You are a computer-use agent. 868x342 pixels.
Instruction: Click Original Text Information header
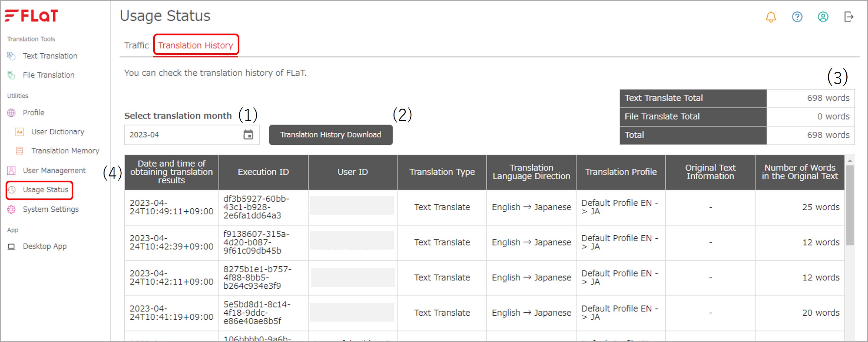pos(710,172)
